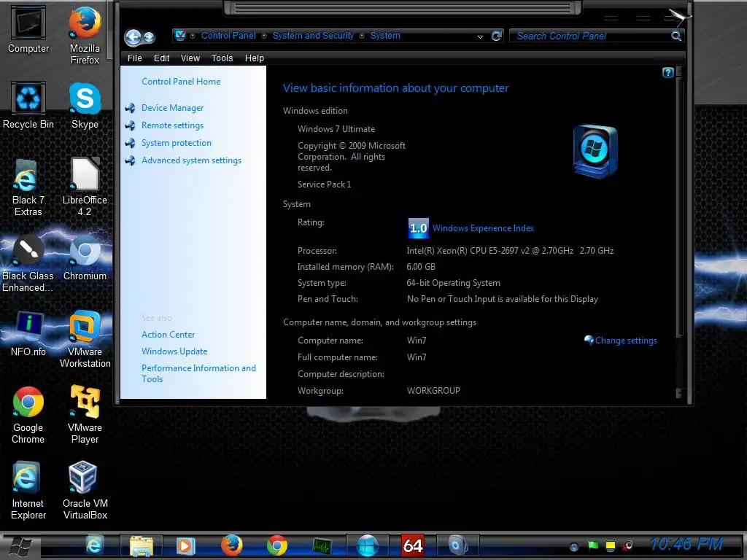
Task: Click the scrollbar down arrow in System window
Action: tap(679, 393)
